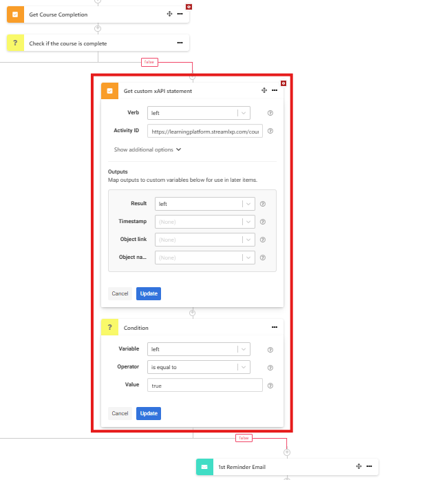Click the plus circle above Get custom xAPI statement

click(x=193, y=77)
